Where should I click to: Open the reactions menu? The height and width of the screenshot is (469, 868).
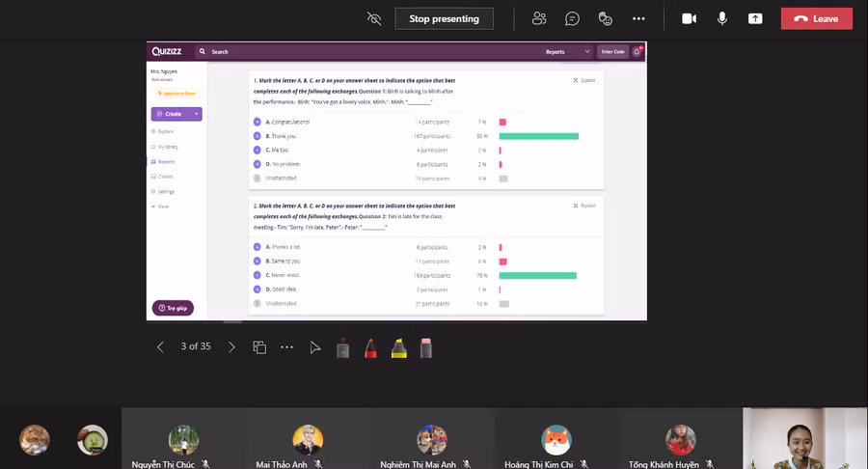click(x=606, y=18)
